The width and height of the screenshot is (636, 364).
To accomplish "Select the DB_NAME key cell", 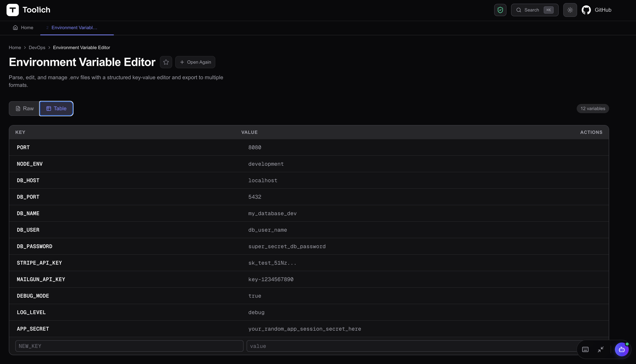I will click(28, 213).
